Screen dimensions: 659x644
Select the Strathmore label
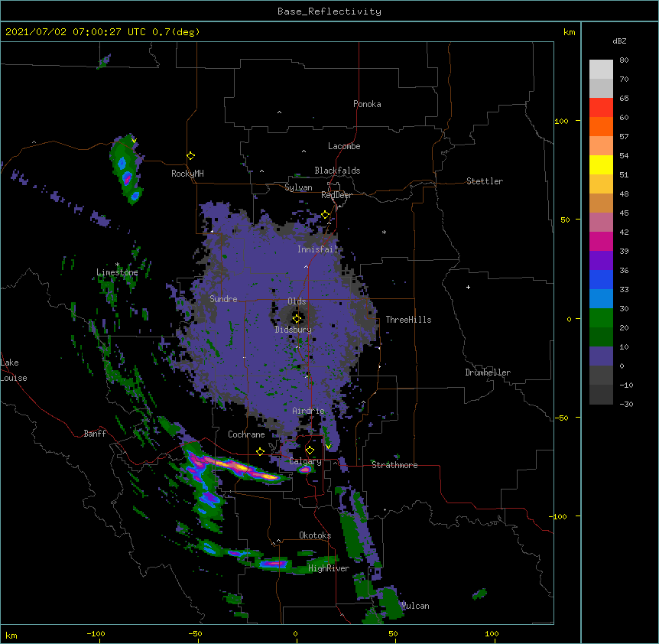point(394,465)
